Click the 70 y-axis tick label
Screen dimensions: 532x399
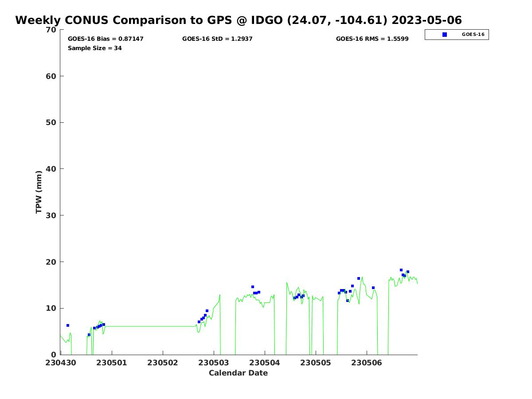click(x=51, y=30)
